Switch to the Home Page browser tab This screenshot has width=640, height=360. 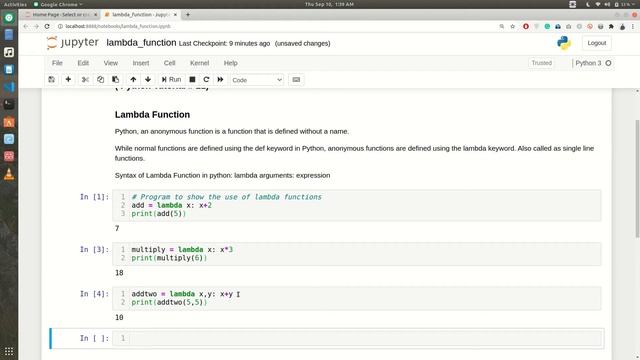60,15
